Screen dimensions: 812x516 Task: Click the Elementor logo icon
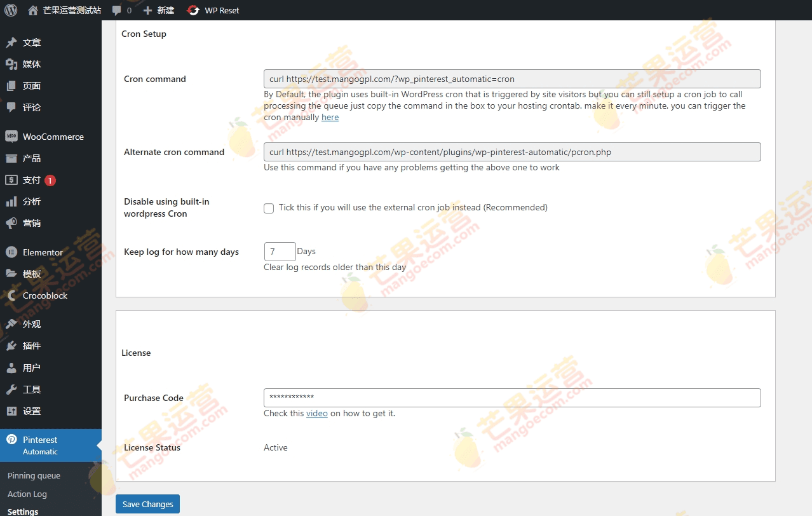(x=11, y=252)
